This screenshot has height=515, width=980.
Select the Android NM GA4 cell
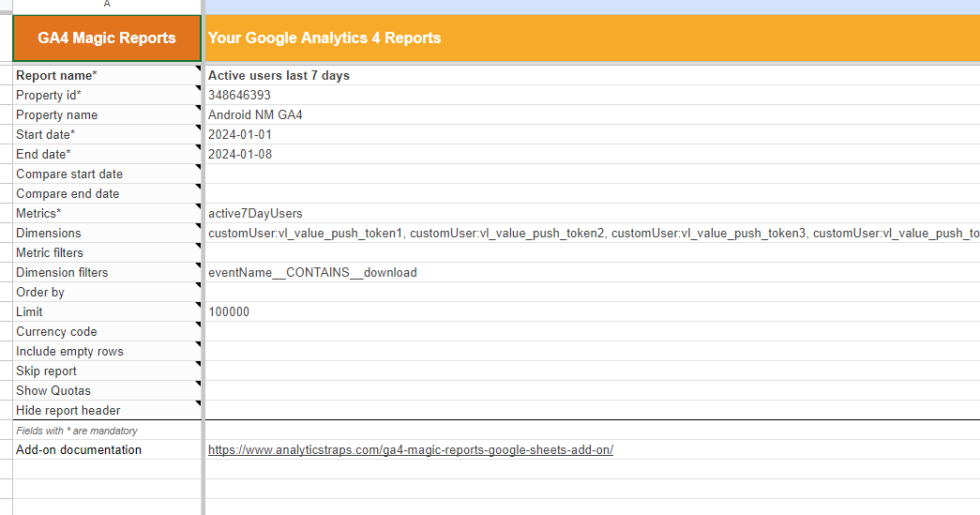pos(593,115)
